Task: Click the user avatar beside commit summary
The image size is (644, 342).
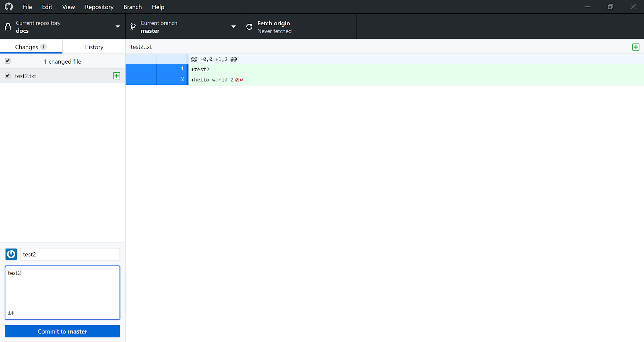Action: (x=11, y=254)
